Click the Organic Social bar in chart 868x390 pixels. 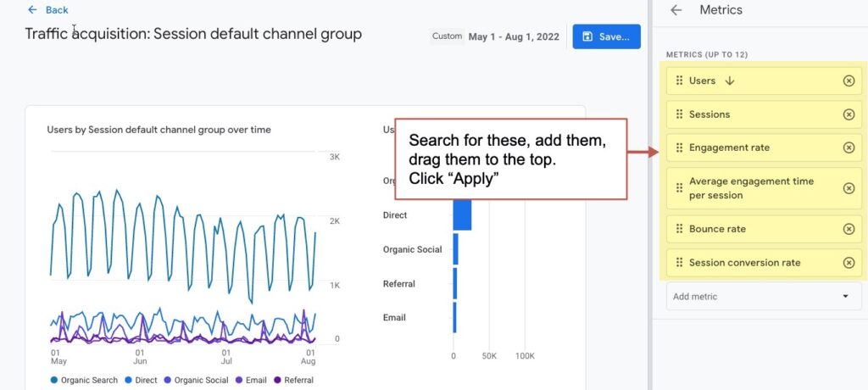pyautogui.click(x=455, y=249)
